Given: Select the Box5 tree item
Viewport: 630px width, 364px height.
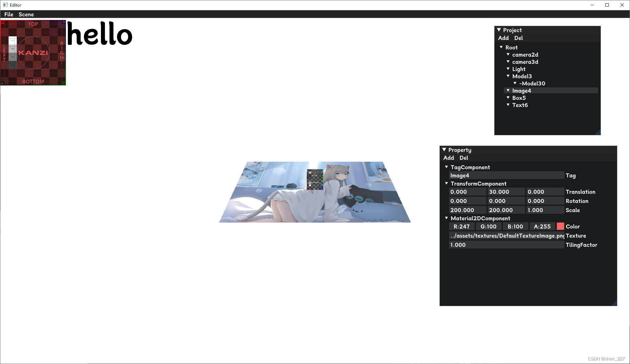Looking at the screenshot, I should click(519, 98).
